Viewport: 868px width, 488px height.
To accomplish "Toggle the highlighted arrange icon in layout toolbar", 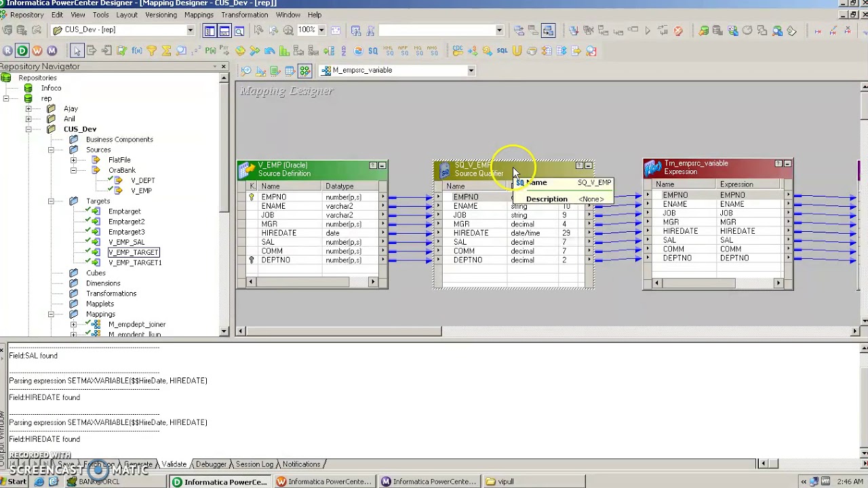I will [x=548, y=30].
